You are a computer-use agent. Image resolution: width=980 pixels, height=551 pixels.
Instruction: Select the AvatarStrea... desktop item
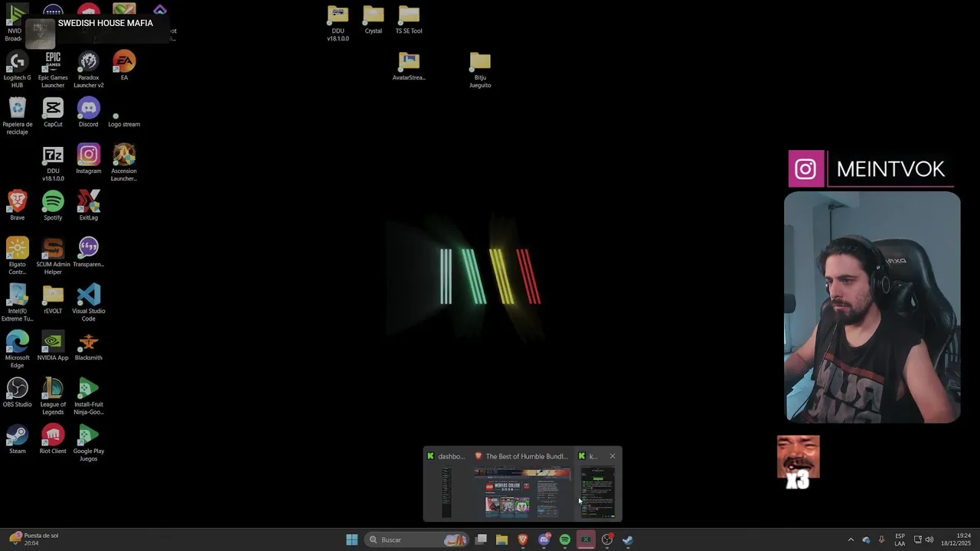[x=409, y=66]
